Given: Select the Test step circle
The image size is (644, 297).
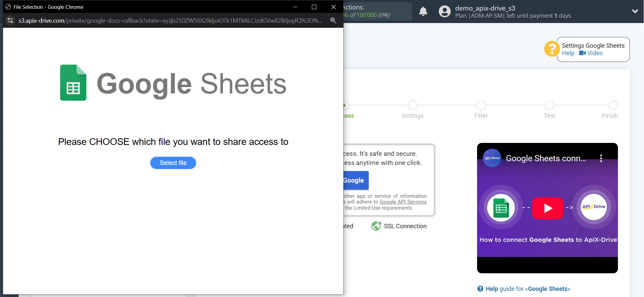Looking at the screenshot, I should pos(549,105).
